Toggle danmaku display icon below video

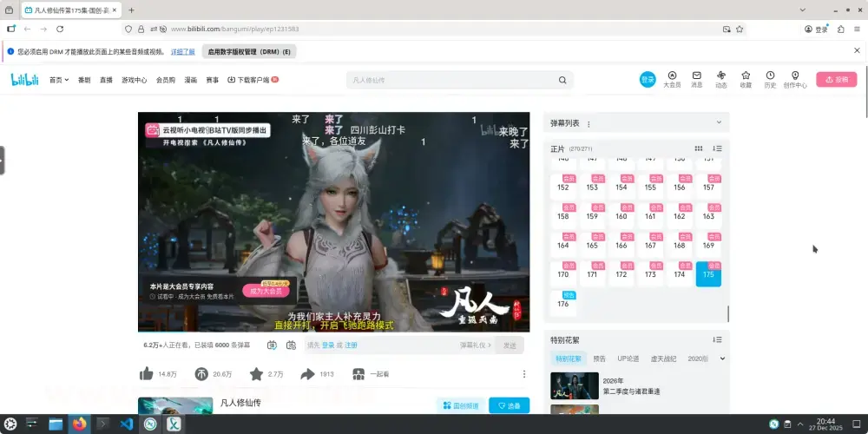click(x=272, y=345)
